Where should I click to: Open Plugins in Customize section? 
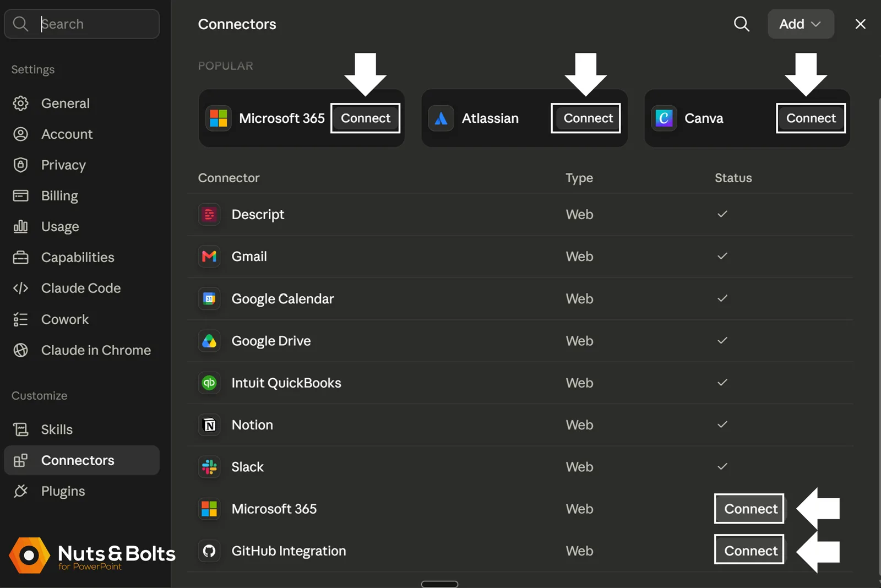(x=63, y=491)
